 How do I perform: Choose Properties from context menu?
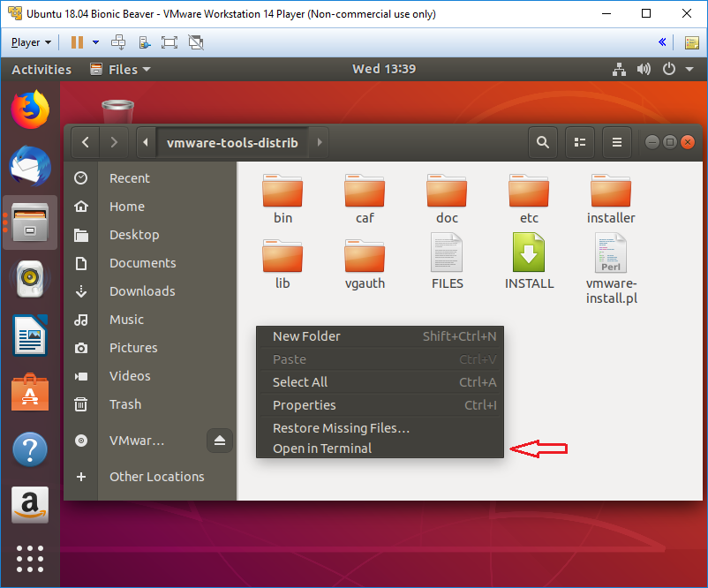point(380,405)
